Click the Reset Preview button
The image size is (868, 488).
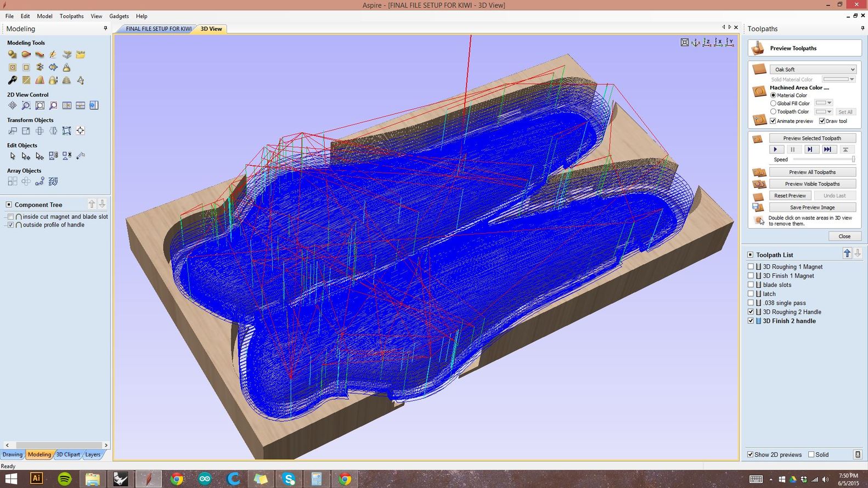(x=790, y=196)
